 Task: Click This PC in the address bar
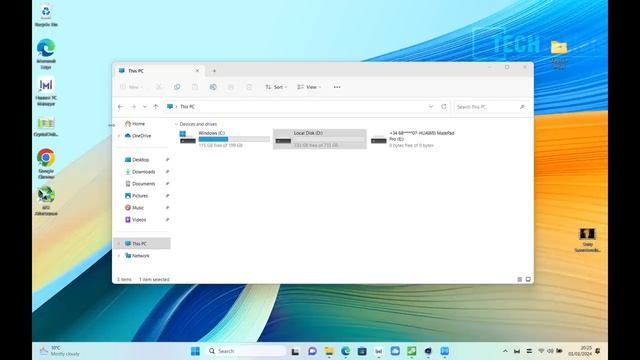(x=187, y=107)
